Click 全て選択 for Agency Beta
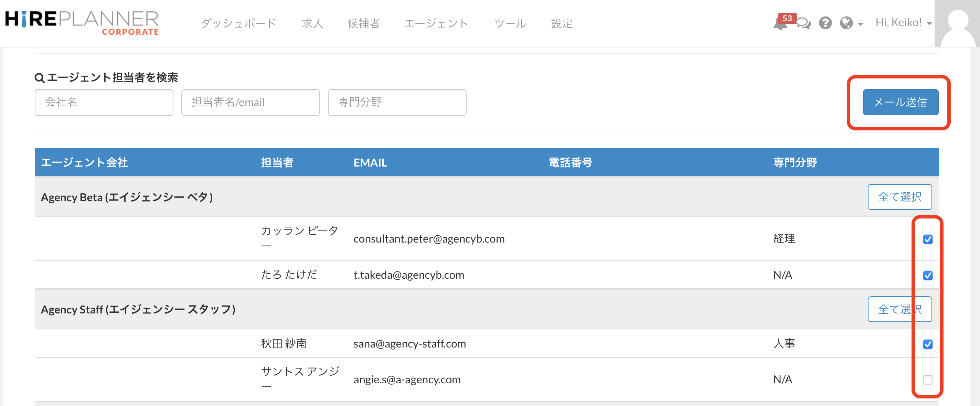Image resolution: width=980 pixels, height=406 pixels. click(x=899, y=197)
